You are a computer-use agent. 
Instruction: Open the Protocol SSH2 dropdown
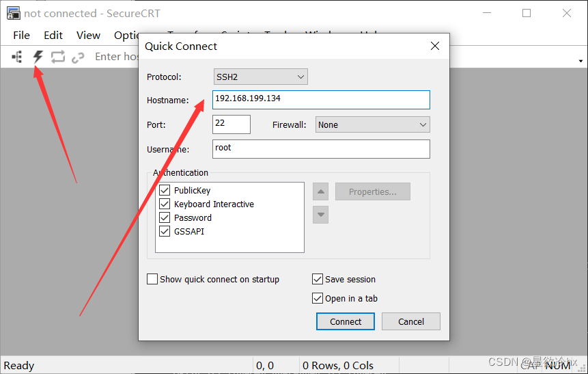(x=261, y=77)
